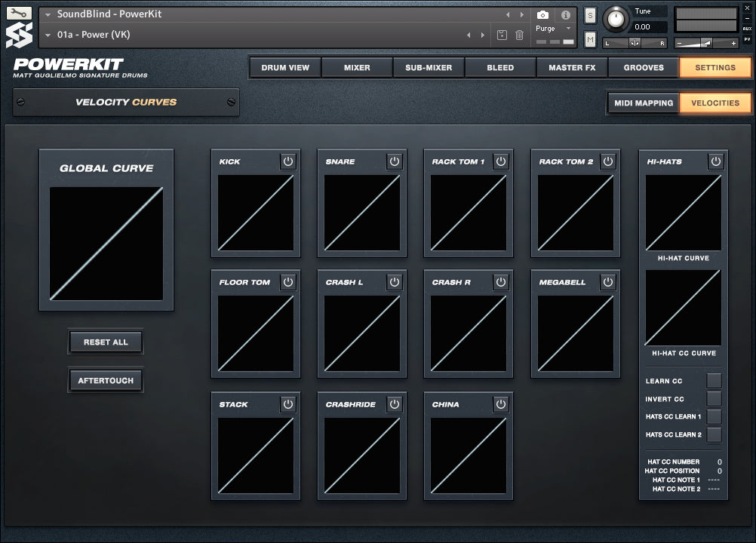Delete the snapshot with trash icon
The width and height of the screenshot is (756, 543).
pos(519,35)
